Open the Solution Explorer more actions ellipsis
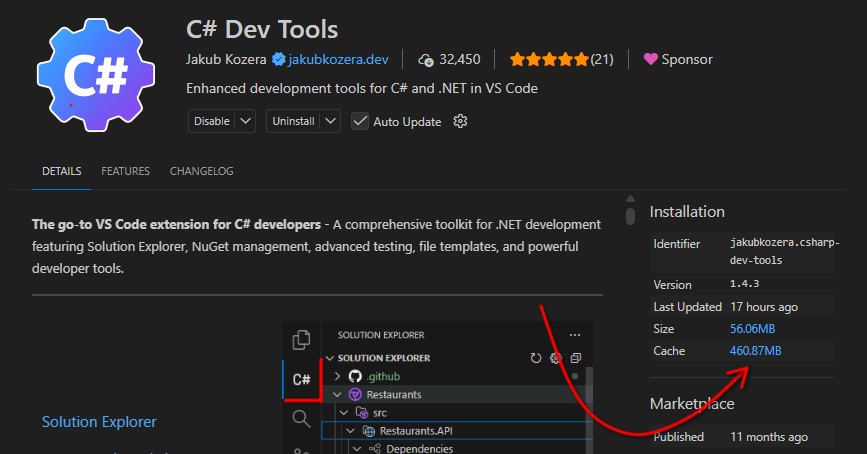This screenshot has height=454, width=867. click(574, 335)
